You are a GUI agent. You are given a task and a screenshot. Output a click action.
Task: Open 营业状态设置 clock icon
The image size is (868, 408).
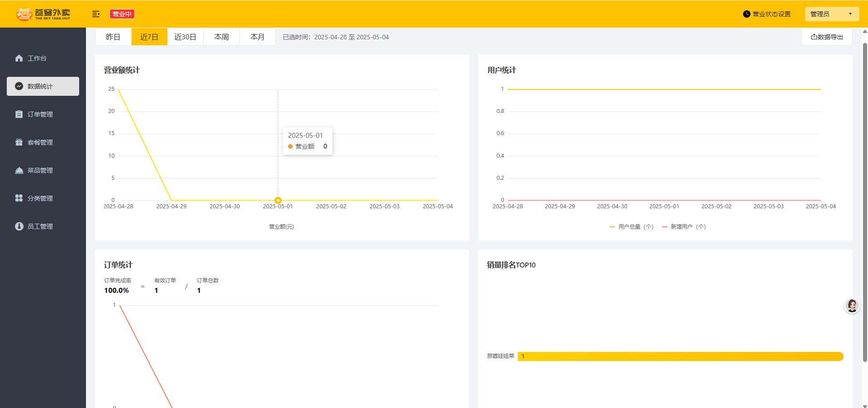tap(747, 14)
